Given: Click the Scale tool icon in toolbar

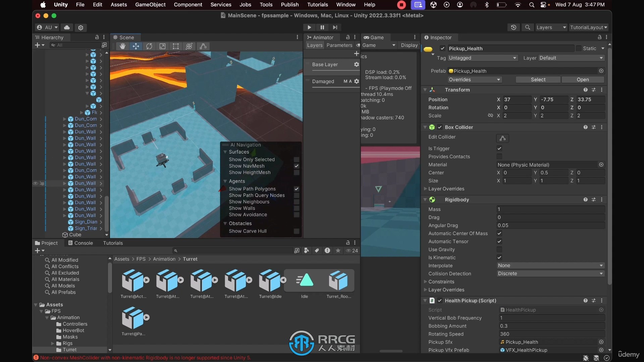Looking at the screenshot, I should (162, 46).
